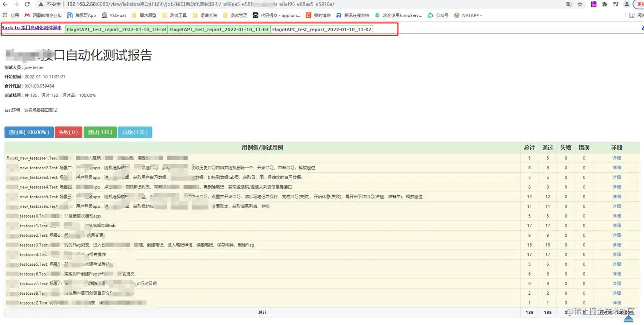Open 详细 for new_testcase2 row
This screenshot has width=644, height=325.
coord(616,168)
